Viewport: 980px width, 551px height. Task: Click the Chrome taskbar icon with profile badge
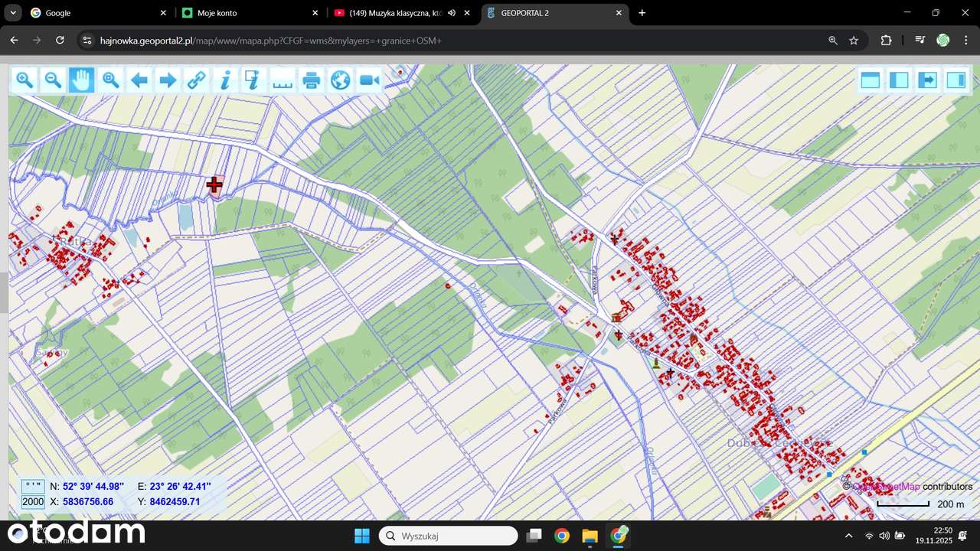(618, 536)
